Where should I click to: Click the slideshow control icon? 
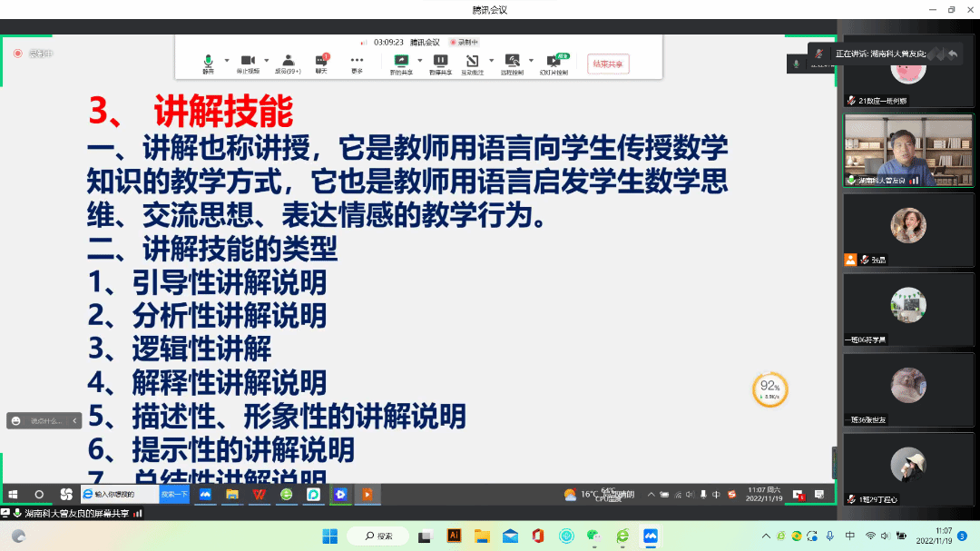(x=554, y=61)
